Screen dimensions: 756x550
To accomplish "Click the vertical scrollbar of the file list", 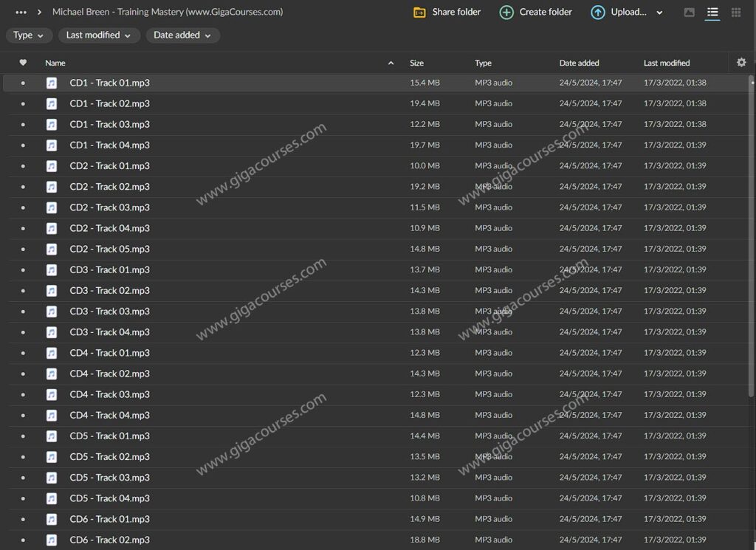I will (x=752, y=221).
